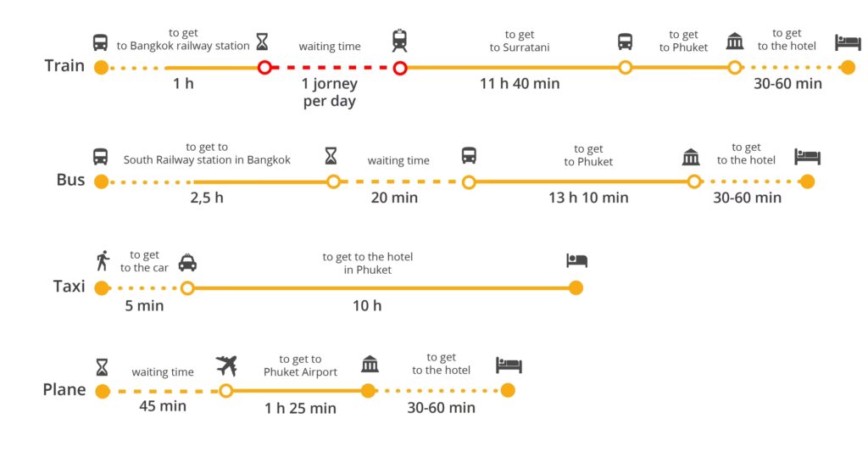
Task: Click the hourglass icon in the Plane row
Action: point(102,366)
